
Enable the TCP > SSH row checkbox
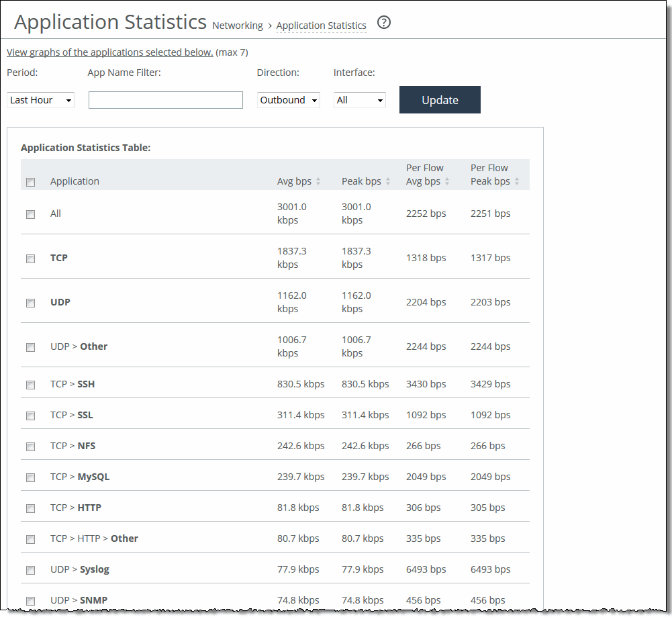click(x=30, y=385)
